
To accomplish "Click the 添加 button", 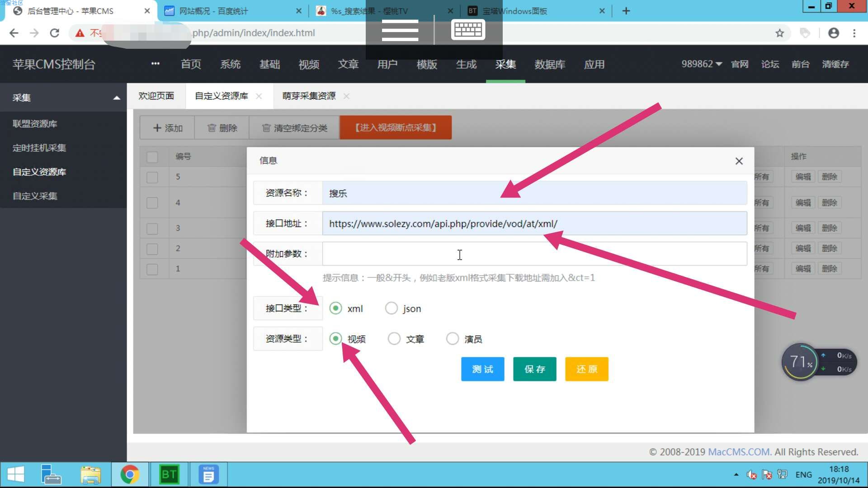I will pos(167,128).
